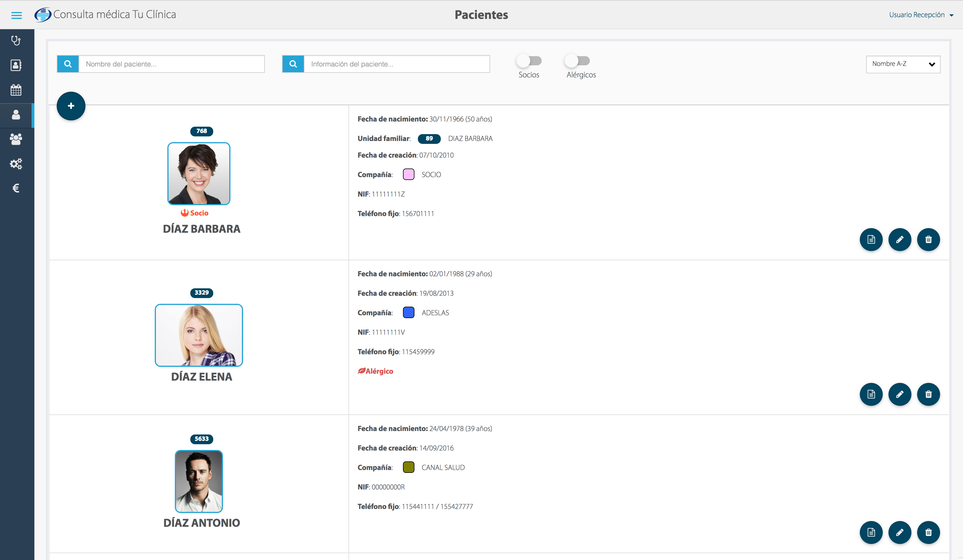Open the settings gears sidebar icon
Image resolution: width=963 pixels, height=560 pixels.
click(16, 164)
